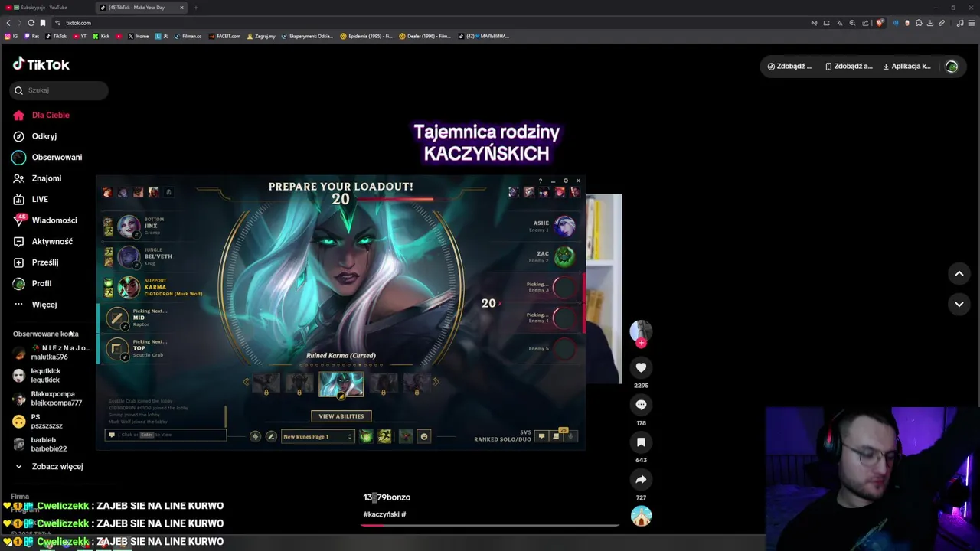Open New Runes Page 1 dropdown
This screenshot has height=551, width=980.
(317, 437)
